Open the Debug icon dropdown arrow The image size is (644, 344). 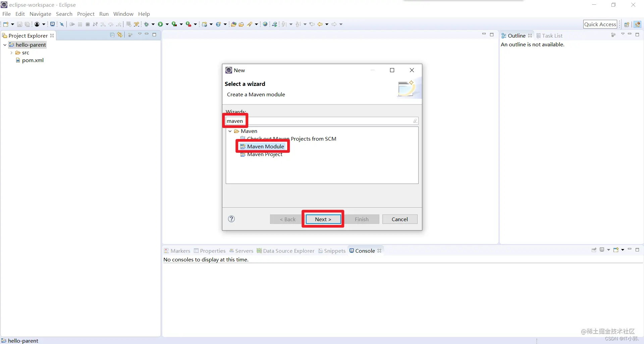click(x=153, y=24)
